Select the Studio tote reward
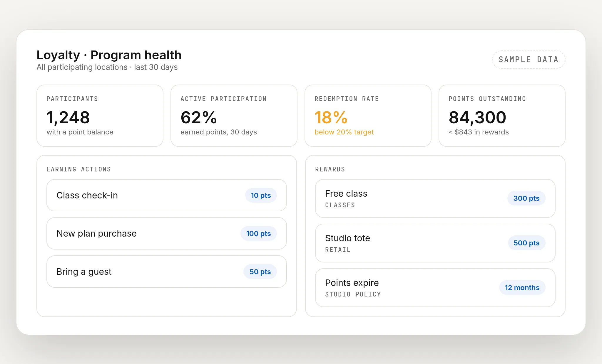Image resolution: width=602 pixels, height=364 pixels. (435, 243)
